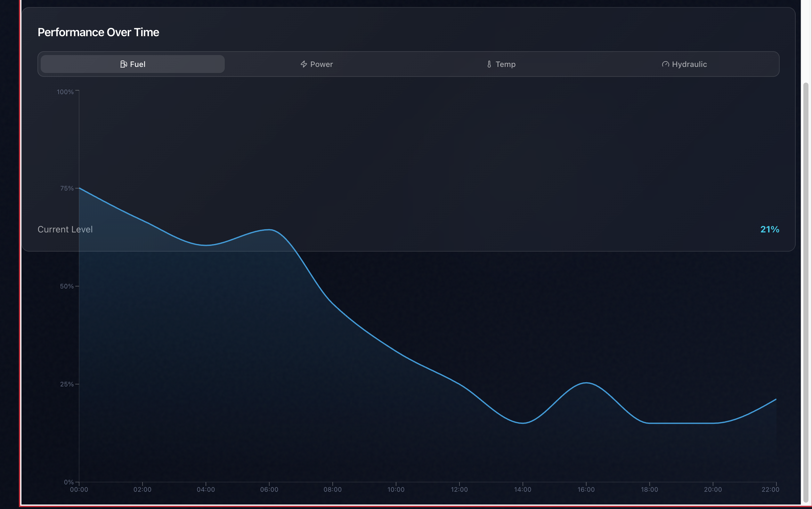Click the 50% y-axis label

tap(67, 286)
